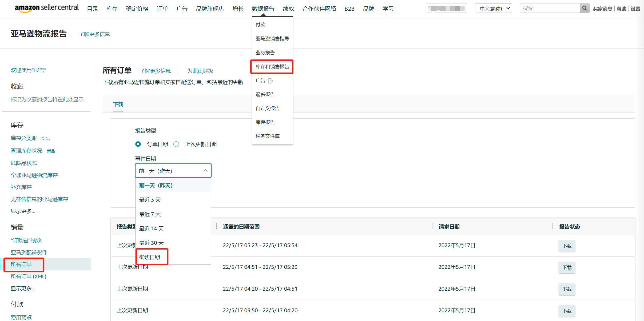The width and height of the screenshot is (644, 321).
Task: Focus the 搜索 input field
Action: point(550,8)
